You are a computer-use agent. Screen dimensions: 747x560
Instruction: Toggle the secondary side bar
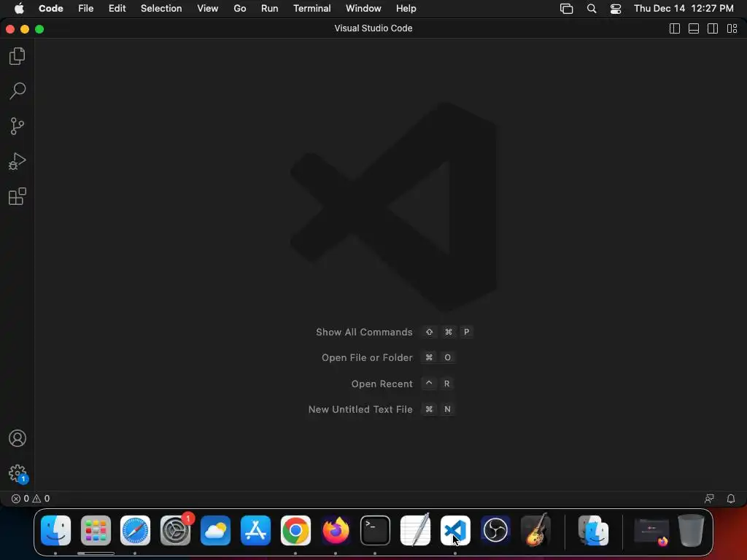pos(713,28)
